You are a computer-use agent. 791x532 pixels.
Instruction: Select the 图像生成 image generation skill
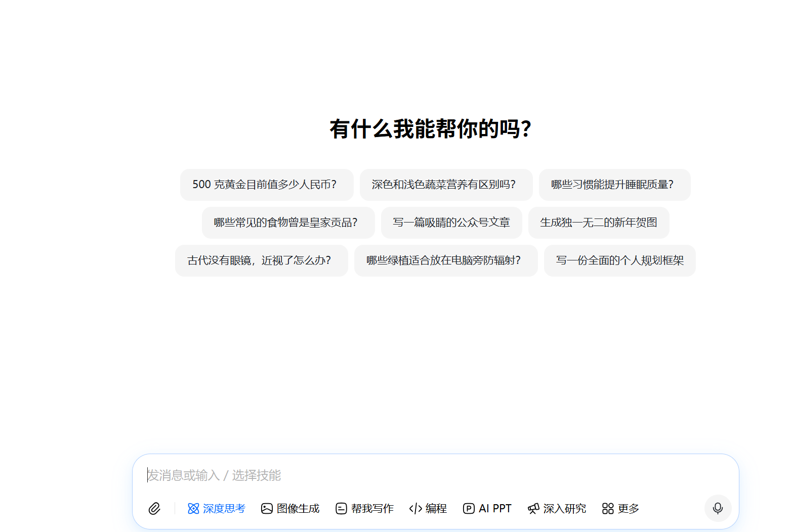coord(290,508)
